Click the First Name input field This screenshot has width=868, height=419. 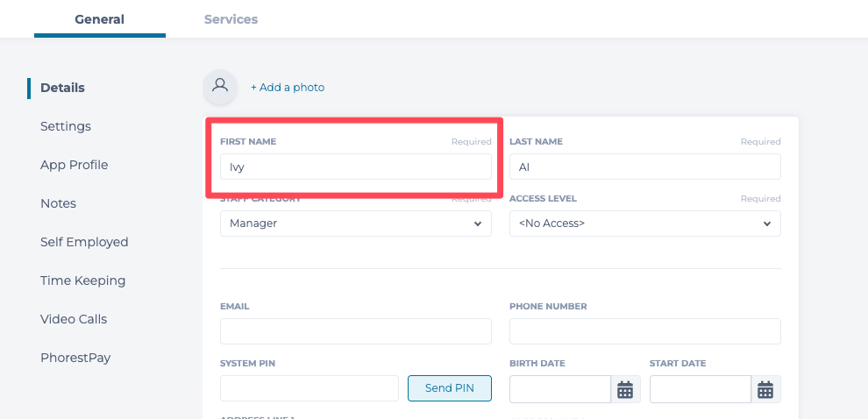355,167
